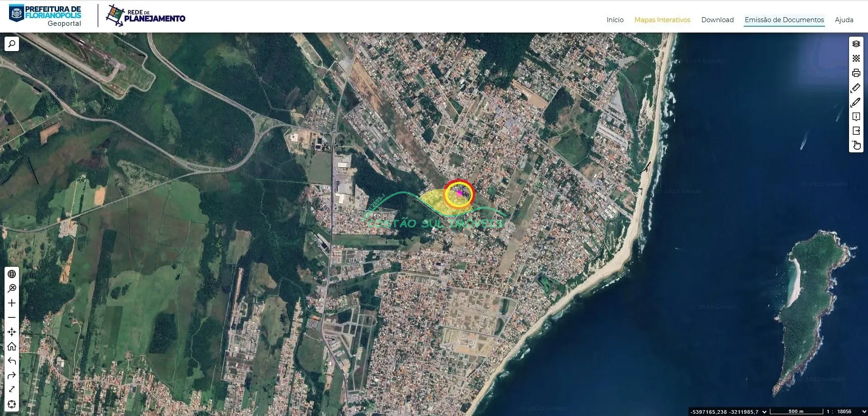
Task: Go forward to next map view
Action: click(x=12, y=375)
